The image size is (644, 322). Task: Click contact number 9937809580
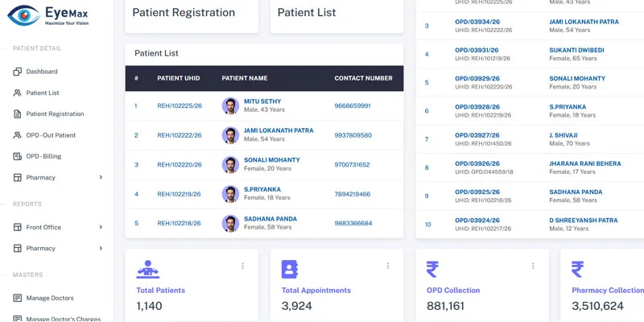[x=353, y=135]
